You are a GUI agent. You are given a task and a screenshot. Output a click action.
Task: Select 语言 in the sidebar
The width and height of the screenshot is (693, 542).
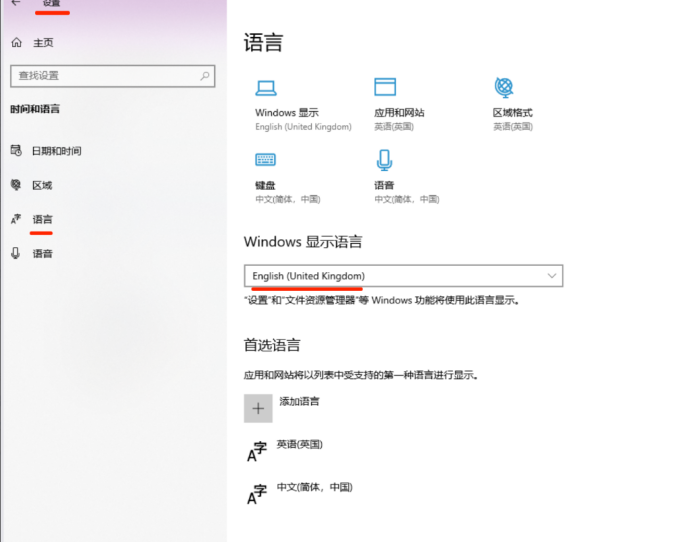(42, 219)
